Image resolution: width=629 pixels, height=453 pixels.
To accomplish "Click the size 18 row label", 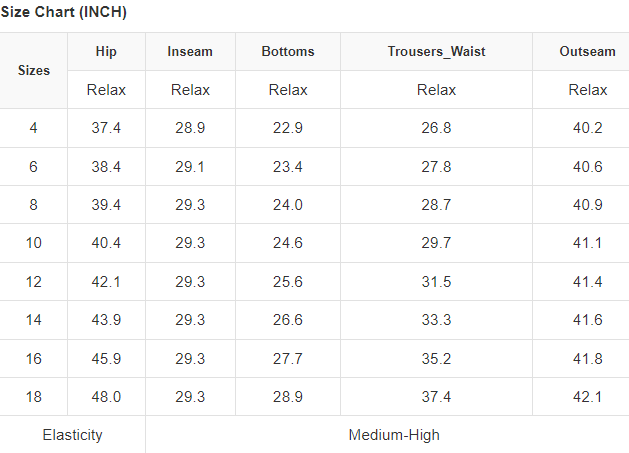I will [x=34, y=397].
